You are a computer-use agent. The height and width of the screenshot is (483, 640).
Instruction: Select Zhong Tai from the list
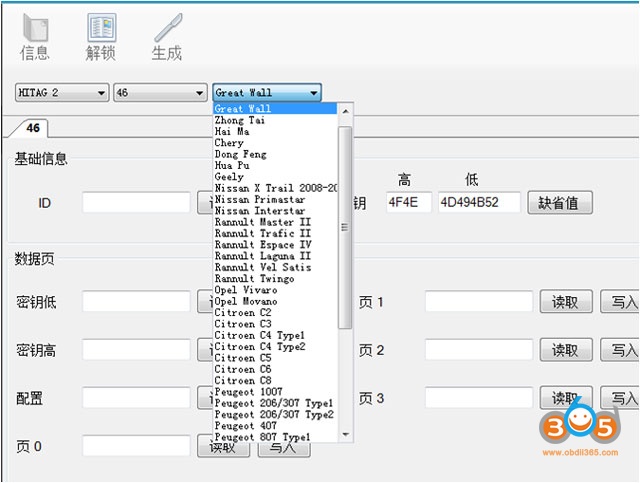[x=240, y=120]
